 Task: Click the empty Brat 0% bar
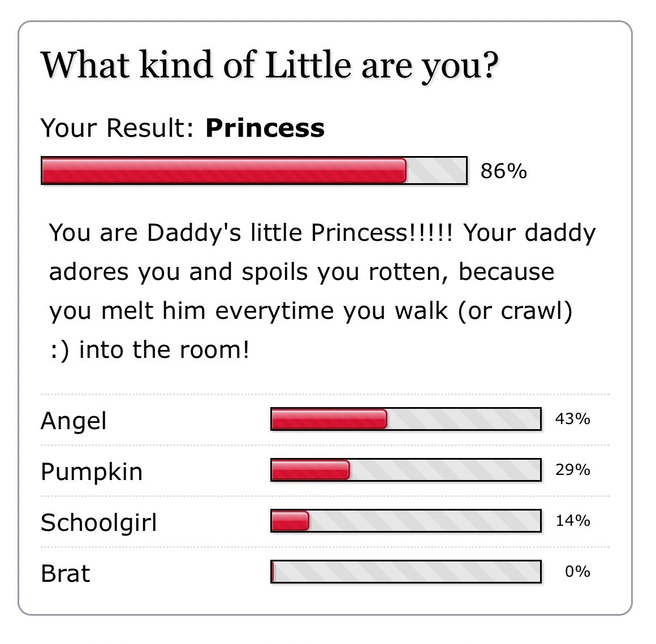tap(406, 572)
